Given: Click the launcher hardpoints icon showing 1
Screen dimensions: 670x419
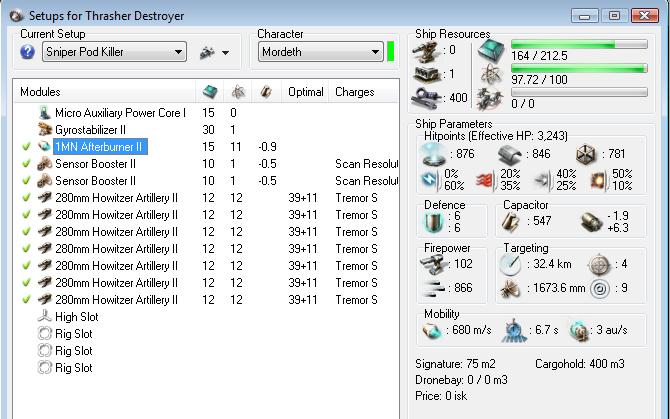Looking at the screenshot, I should pos(426,74).
